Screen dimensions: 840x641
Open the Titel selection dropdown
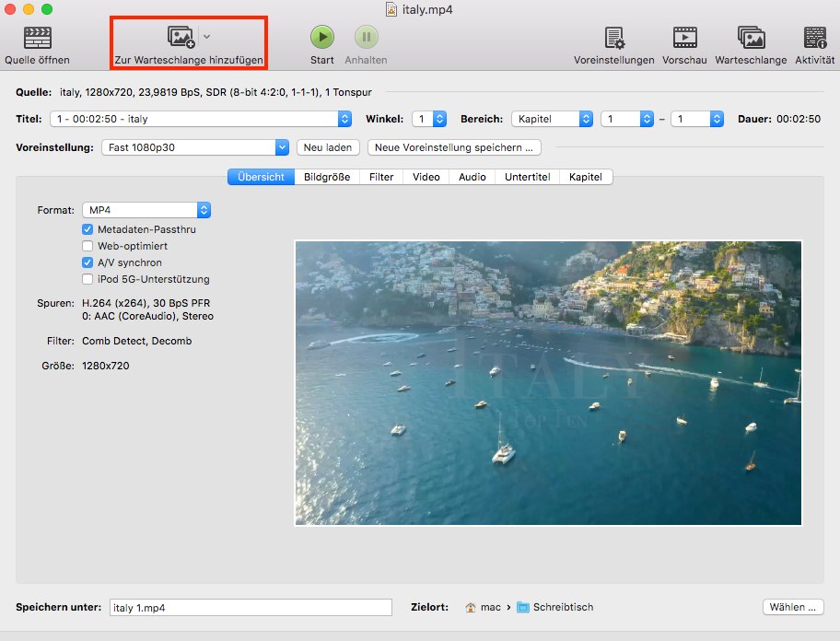[202, 119]
